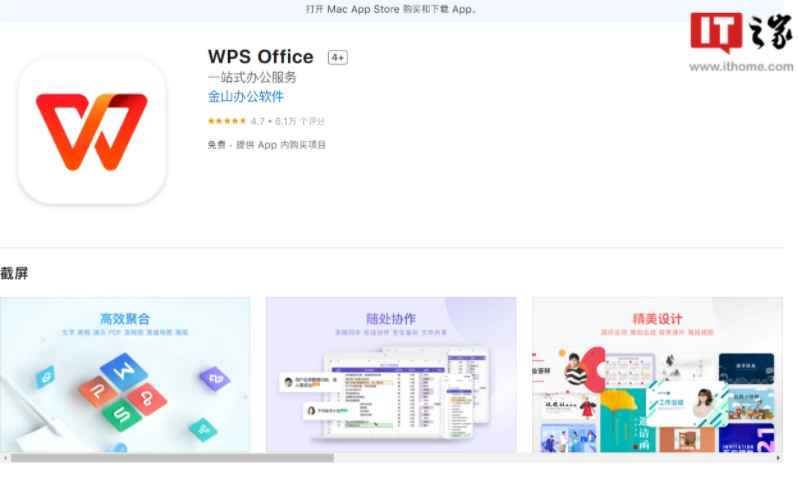Click the green S tile in 高效聚合 screenshot
798x503 pixels.
pyautogui.click(x=121, y=414)
